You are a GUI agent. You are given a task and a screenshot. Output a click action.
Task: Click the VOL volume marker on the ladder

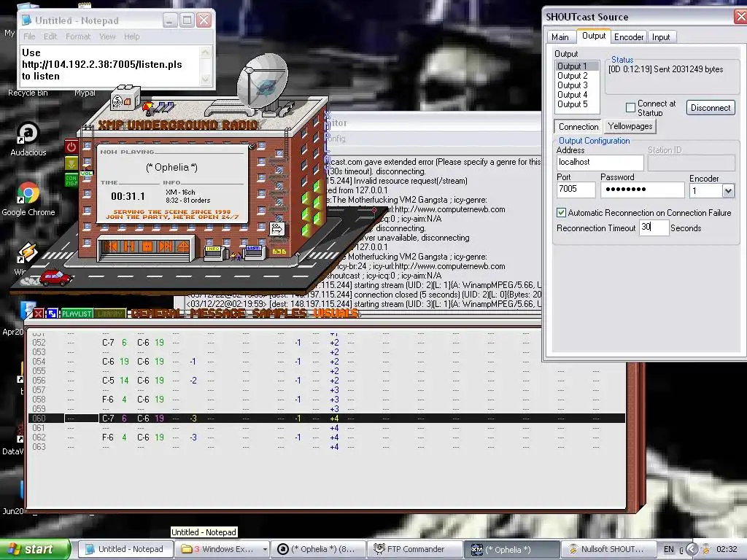[x=86, y=174]
